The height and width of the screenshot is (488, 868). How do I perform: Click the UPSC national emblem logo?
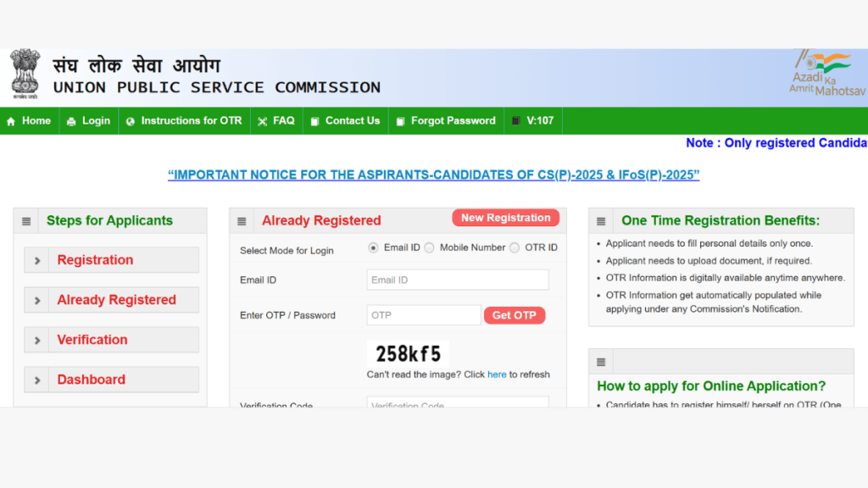(25, 75)
